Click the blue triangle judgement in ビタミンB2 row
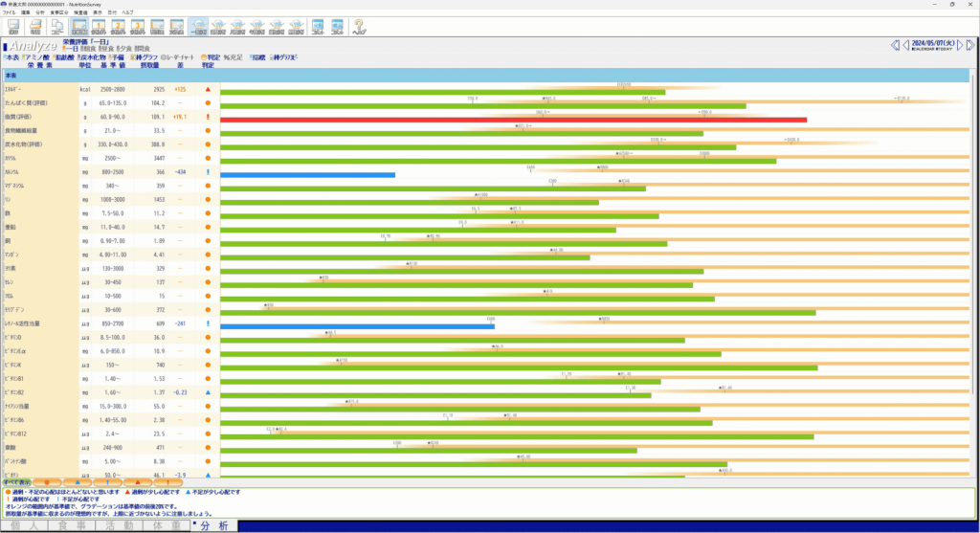The height and width of the screenshot is (533, 980). [208, 392]
